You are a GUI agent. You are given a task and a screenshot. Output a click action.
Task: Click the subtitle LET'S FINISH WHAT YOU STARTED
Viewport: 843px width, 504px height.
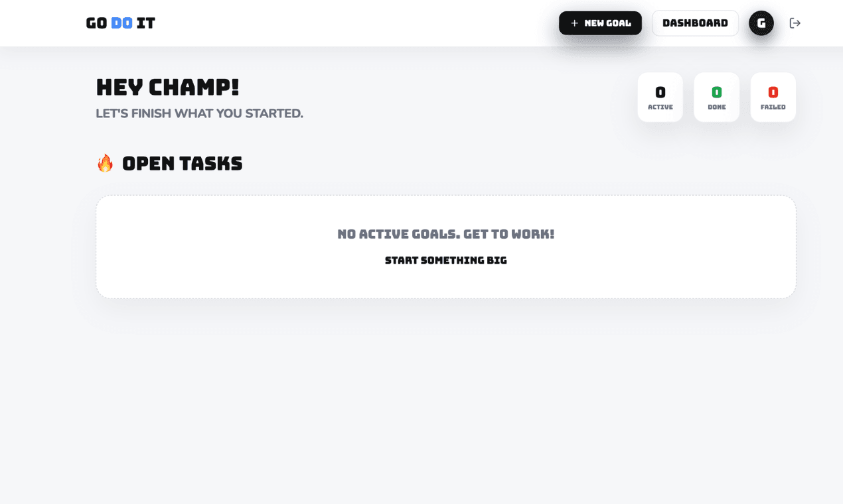click(x=199, y=113)
